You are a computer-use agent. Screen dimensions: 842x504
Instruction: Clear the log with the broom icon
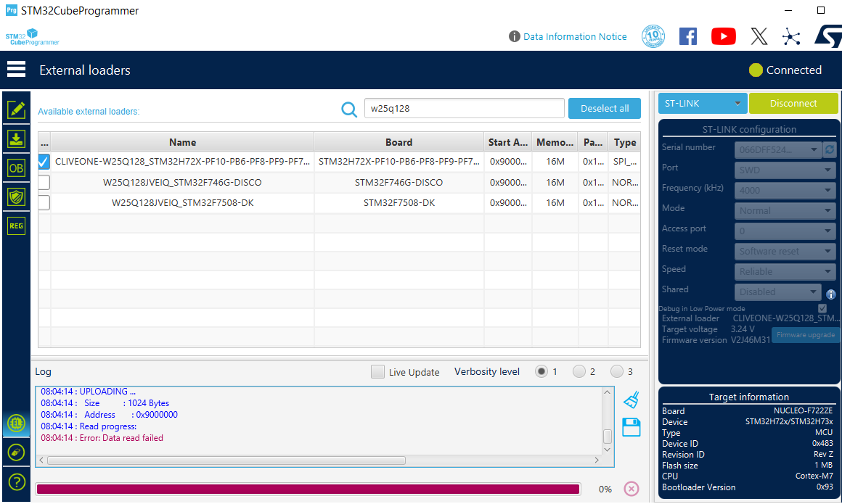pyautogui.click(x=631, y=398)
